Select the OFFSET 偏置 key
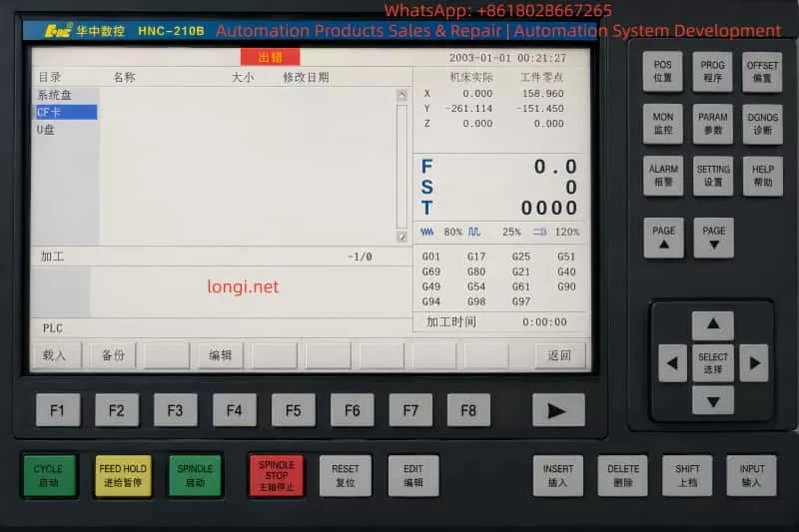Viewport: 799px width, 532px height. [x=762, y=72]
